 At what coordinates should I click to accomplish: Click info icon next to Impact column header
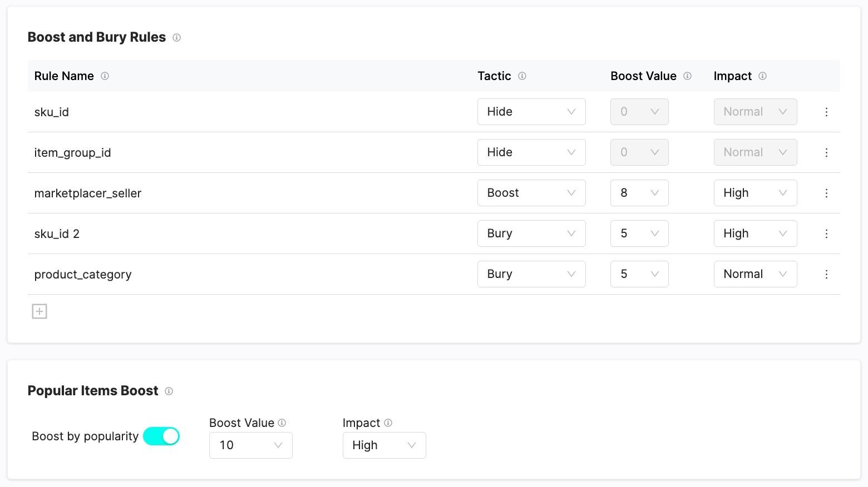click(762, 76)
